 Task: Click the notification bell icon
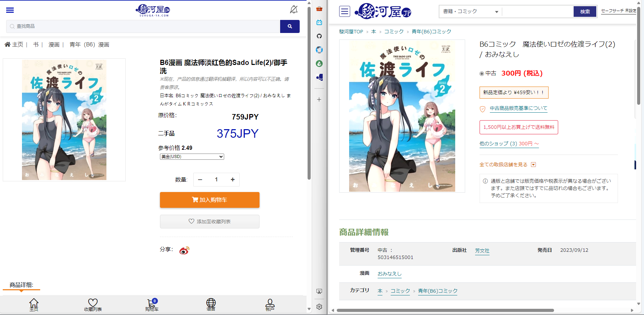(x=294, y=10)
